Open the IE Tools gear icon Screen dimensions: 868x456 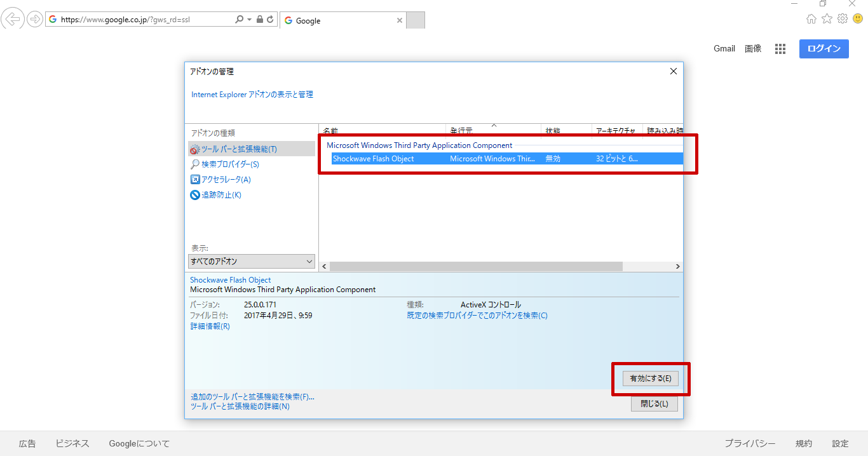pos(843,19)
